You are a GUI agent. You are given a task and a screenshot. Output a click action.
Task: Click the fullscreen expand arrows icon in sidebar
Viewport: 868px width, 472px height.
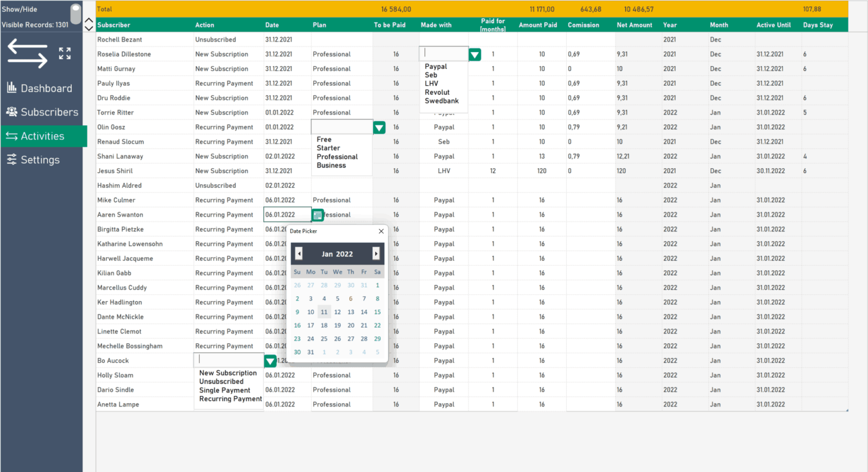point(64,54)
